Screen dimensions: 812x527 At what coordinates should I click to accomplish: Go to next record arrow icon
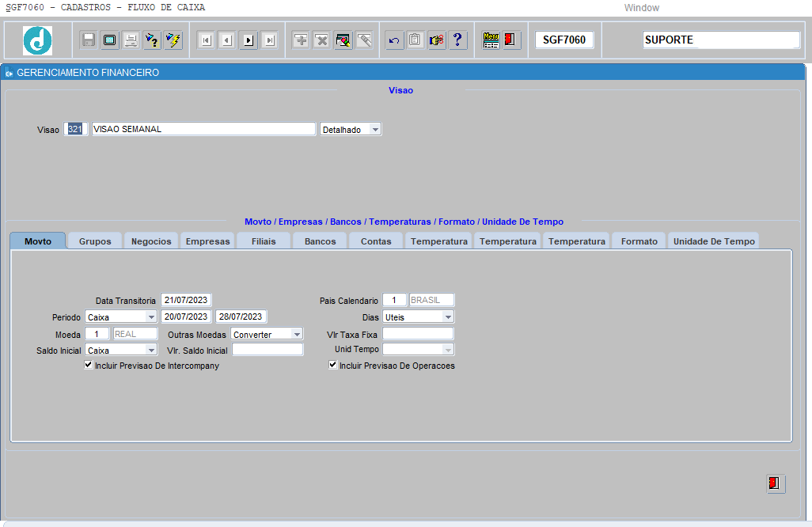click(x=249, y=40)
